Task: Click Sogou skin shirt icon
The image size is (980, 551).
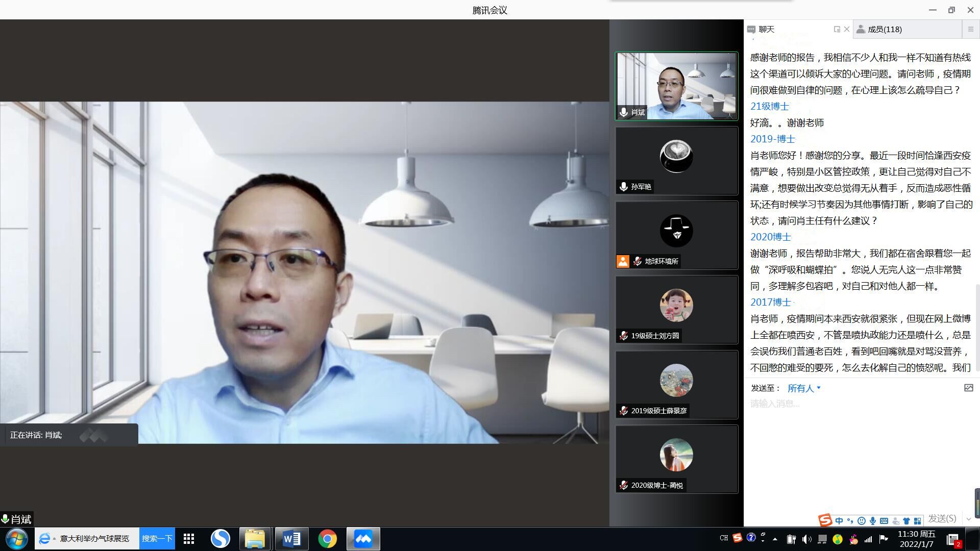Action: coord(906,521)
